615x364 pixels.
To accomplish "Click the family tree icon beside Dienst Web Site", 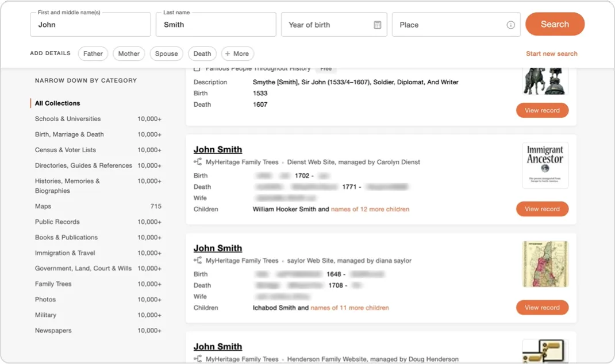I will coord(198,162).
